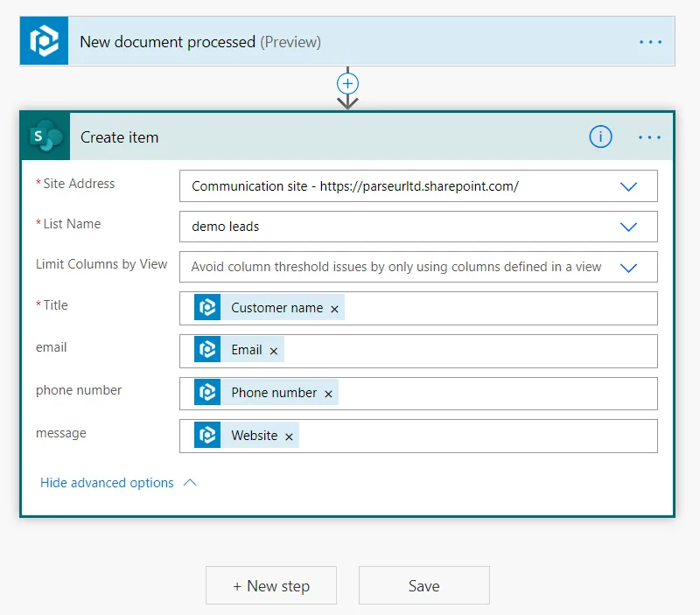Click the New step button

(x=270, y=585)
